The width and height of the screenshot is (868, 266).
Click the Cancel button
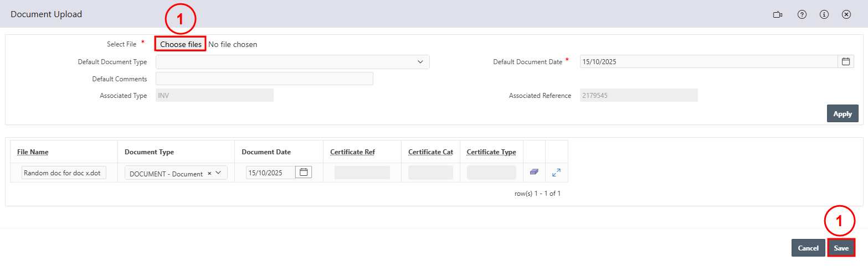[x=808, y=248]
